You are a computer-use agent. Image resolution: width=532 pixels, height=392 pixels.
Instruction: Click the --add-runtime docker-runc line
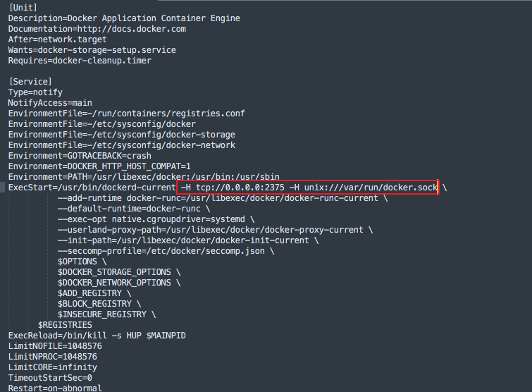pos(223,198)
